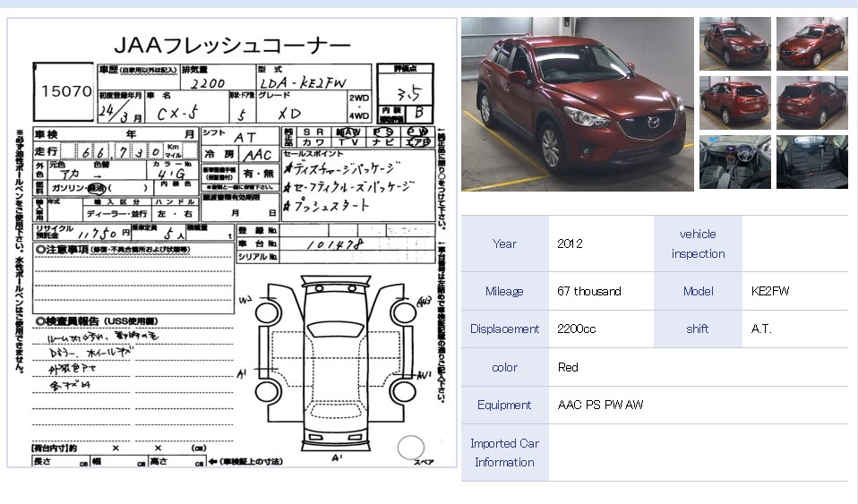
Task: Click the Year value 2012
Action: 570,243
